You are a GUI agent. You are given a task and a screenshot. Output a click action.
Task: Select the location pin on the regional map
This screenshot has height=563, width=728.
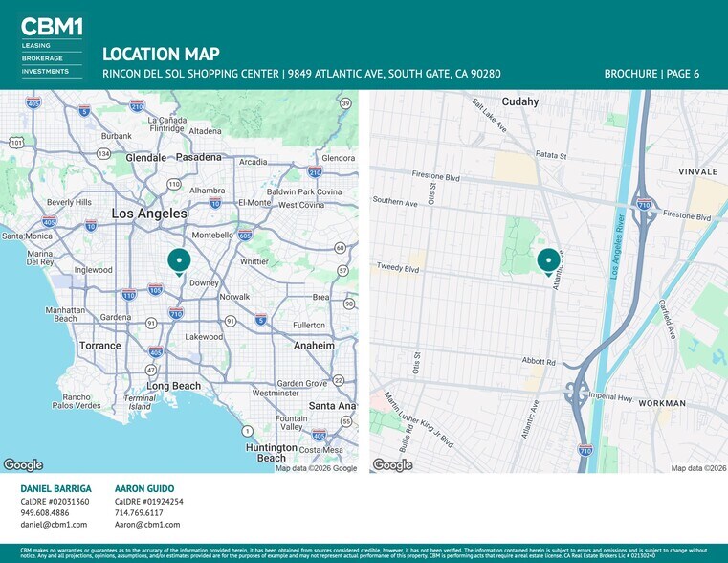[x=179, y=262]
